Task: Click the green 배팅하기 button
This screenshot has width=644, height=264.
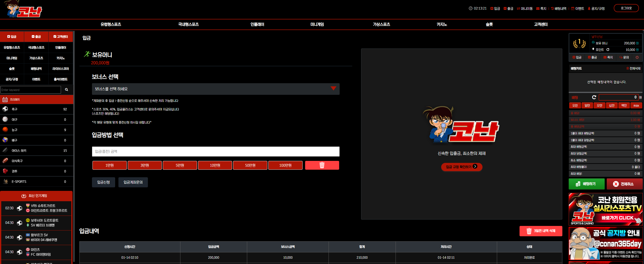Action: (x=587, y=184)
